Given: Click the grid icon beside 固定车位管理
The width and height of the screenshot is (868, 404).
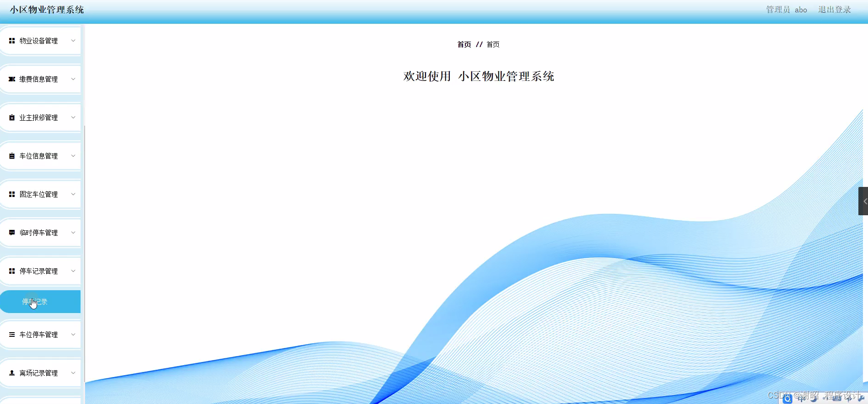Looking at the screenshot, I should click(x=12, y=194).
